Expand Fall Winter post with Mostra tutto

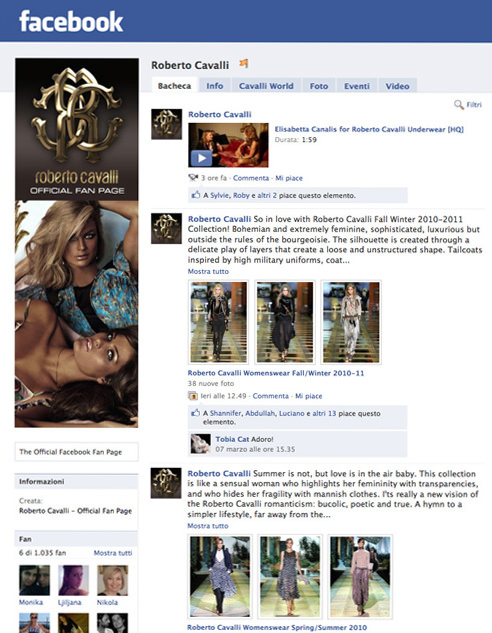pyautogui.click(x=208, y=271)
